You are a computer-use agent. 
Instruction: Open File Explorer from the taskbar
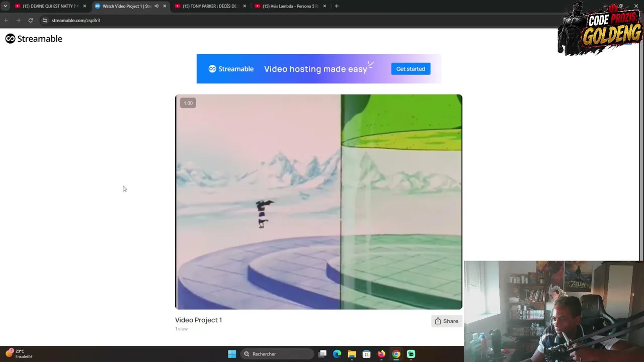click(x=352, y=354)
